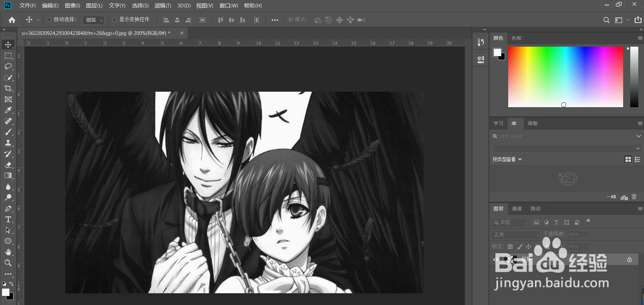Select the Path Selection tool
This screenshot has width=644, height=305.
coord(8,230)
